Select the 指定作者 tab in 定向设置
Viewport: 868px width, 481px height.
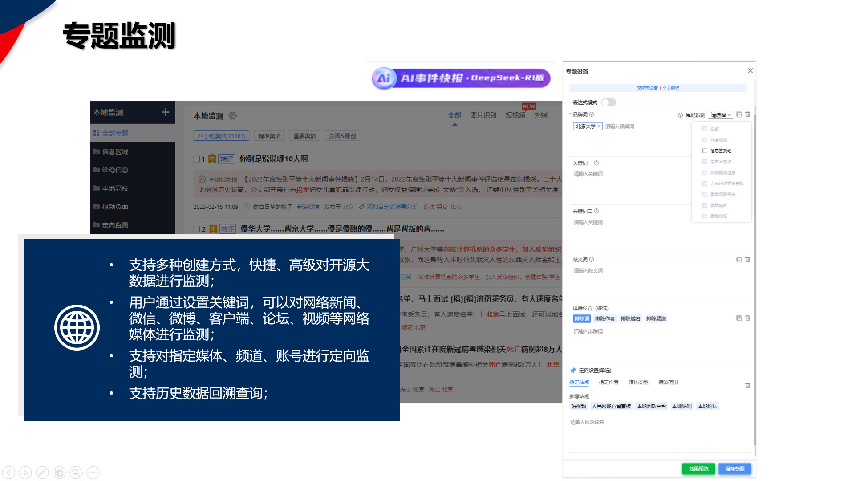[x=608, y=382]
